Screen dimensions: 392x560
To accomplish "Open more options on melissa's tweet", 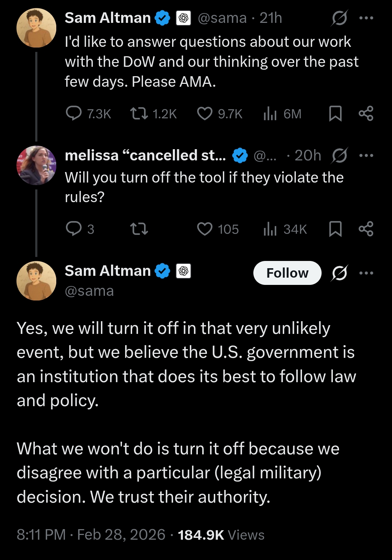I will click(366, 156).
